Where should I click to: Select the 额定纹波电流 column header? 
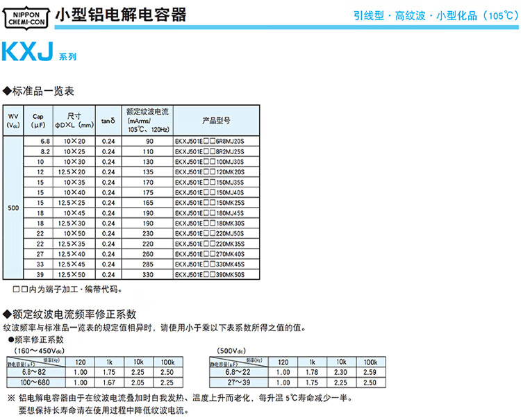tap(149, 120)
